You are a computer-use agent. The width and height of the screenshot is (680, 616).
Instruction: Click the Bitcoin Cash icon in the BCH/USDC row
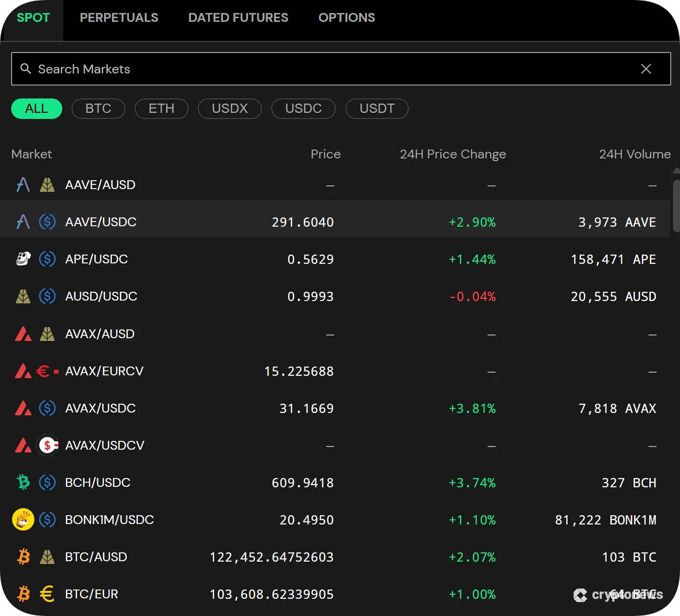(23, 482)
